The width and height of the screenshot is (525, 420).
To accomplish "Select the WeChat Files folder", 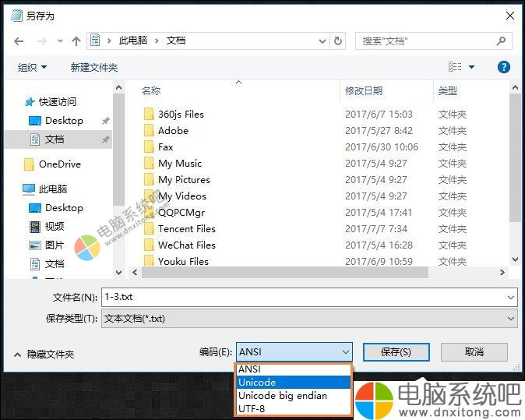I will click(x=187, y=245).
